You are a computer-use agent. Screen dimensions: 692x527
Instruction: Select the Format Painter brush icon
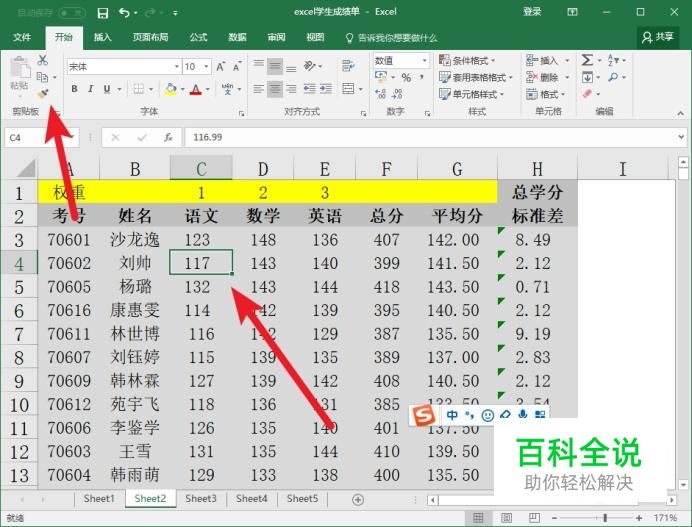(x=42, y=94)
